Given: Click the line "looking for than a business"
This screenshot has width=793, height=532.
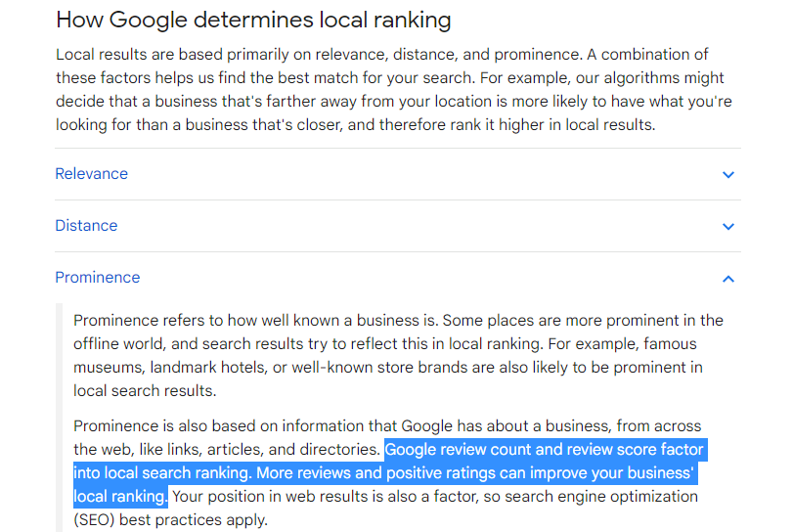Looking at the screenshot, I should 356,125.
